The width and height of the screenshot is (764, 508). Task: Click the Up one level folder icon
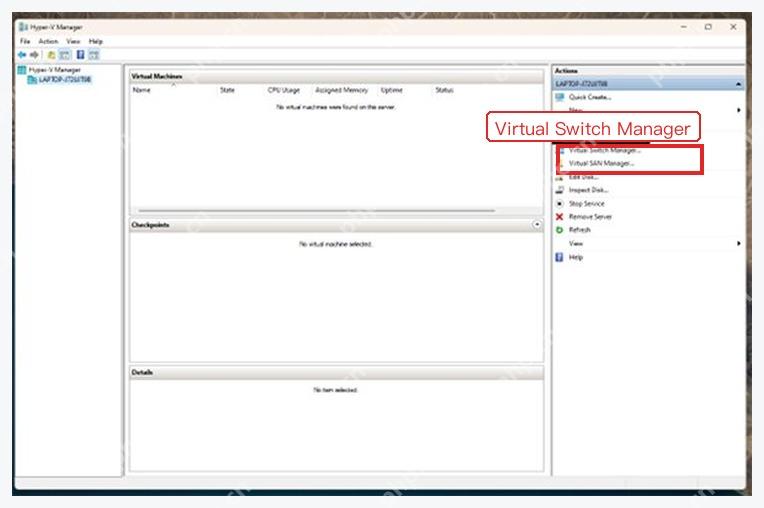pos(51,55)
